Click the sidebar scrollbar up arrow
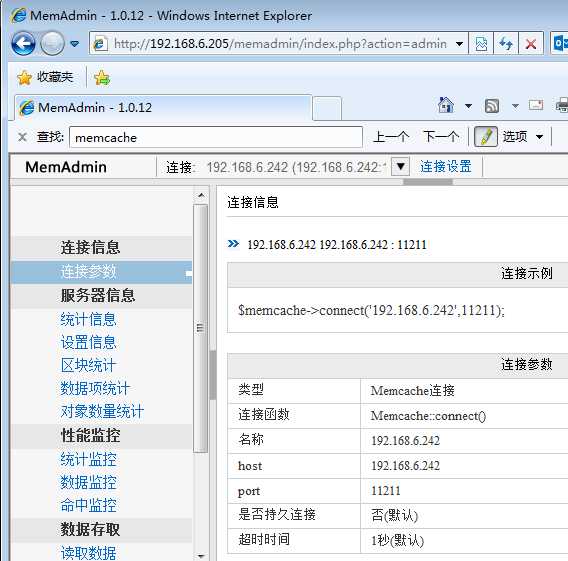 point(201,196)
